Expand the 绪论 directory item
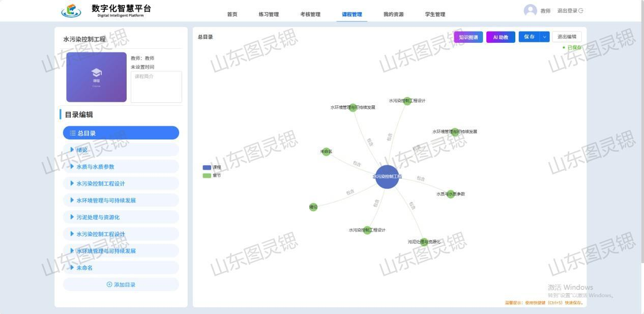The height and width of the screenshot is (314, 644). click(x=72, y=150)
